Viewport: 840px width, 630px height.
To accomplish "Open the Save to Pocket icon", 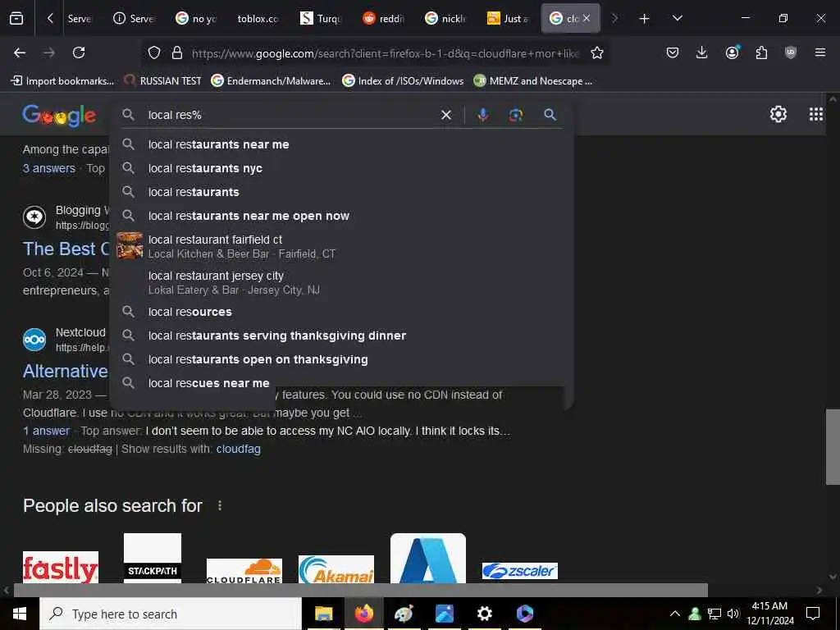I will 673,52.
